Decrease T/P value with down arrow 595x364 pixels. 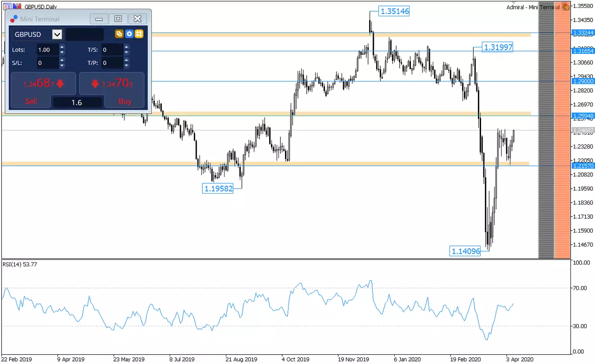pyautogui.click(x=126, y=65)
